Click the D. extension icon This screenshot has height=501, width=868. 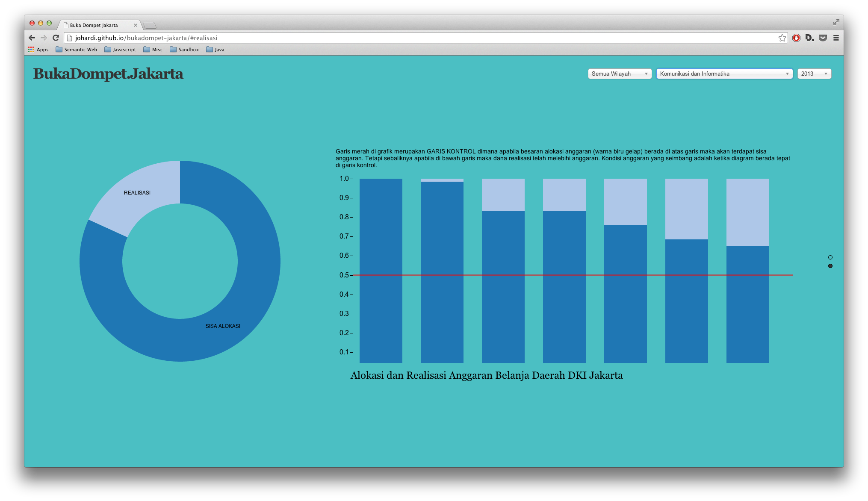(x=809, y=38)
